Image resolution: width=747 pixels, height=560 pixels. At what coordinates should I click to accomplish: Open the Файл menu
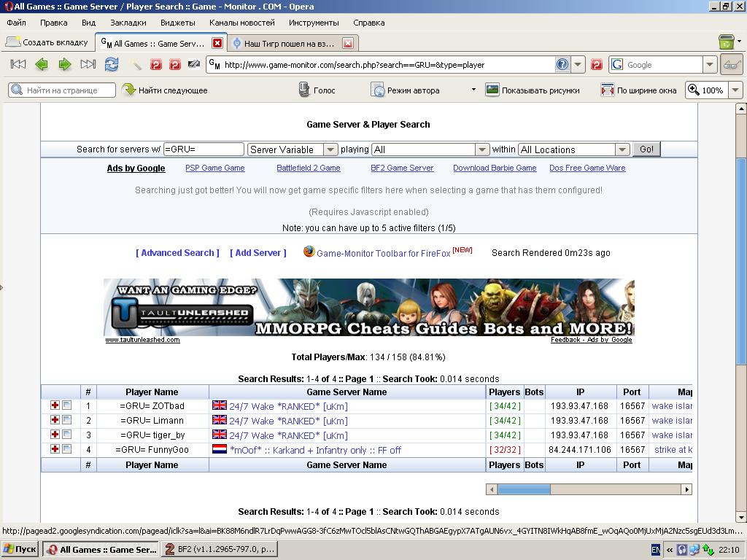coord(16,23)
